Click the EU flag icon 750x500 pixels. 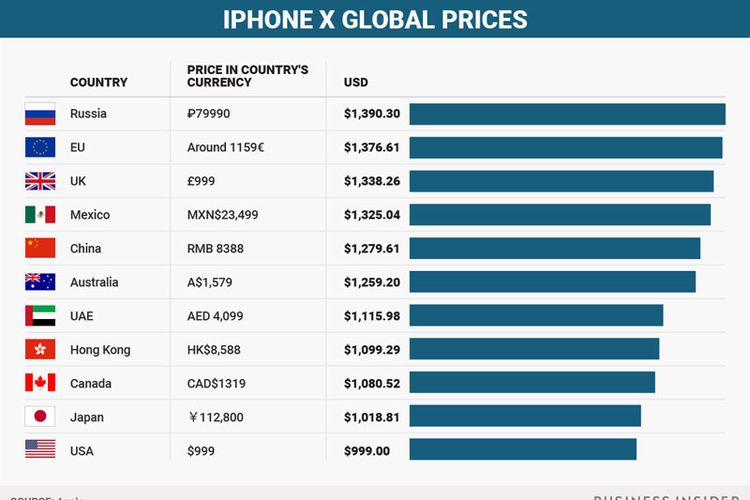tap(40, 148)
